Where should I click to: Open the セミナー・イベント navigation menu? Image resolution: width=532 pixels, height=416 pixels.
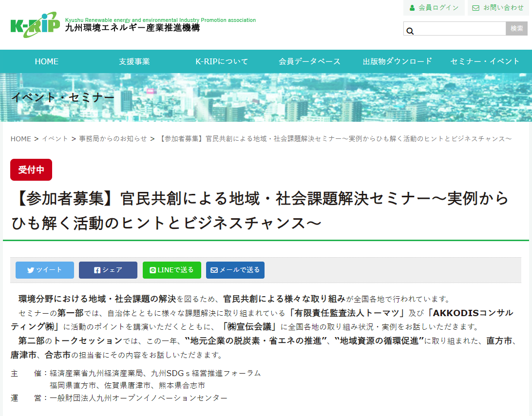pyautogui.click(x=484, y=61)
